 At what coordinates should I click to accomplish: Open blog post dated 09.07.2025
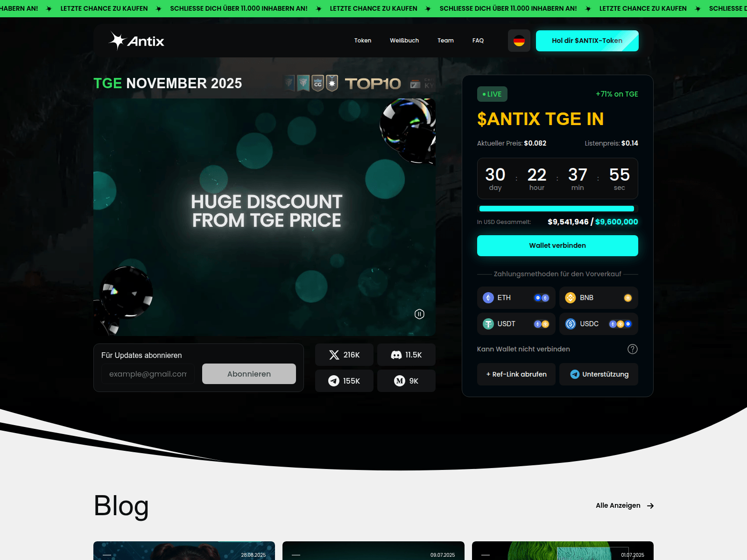[373, 551]
